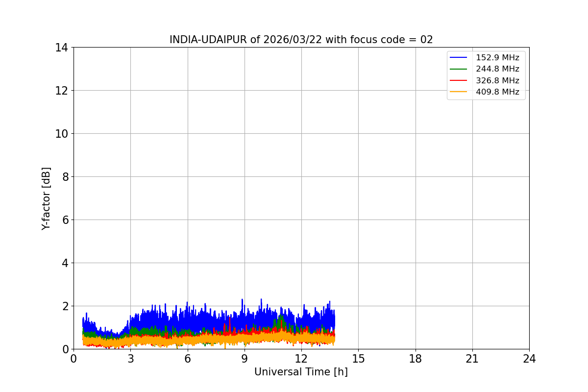The image size is (588, 392).
Task: Click the x-axis tick label 3
Action: coord(130,359)
